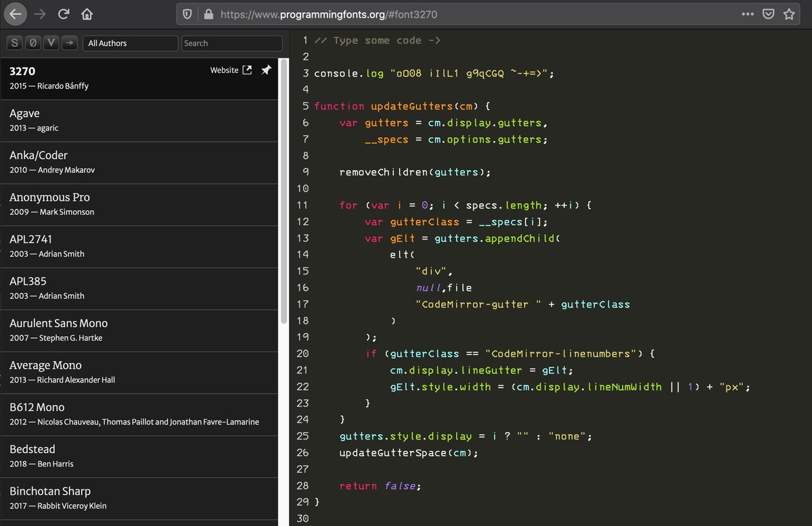This screenshot has height=526, width=812.
Task: Click line number 11 in the gutter
Action: (302, 205)
